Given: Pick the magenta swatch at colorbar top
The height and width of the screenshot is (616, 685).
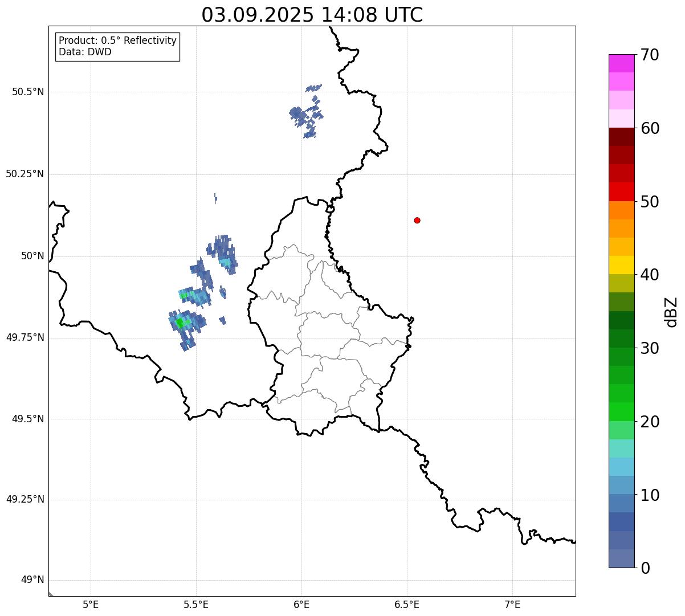Looking at the screenshot, I should 622,63.
